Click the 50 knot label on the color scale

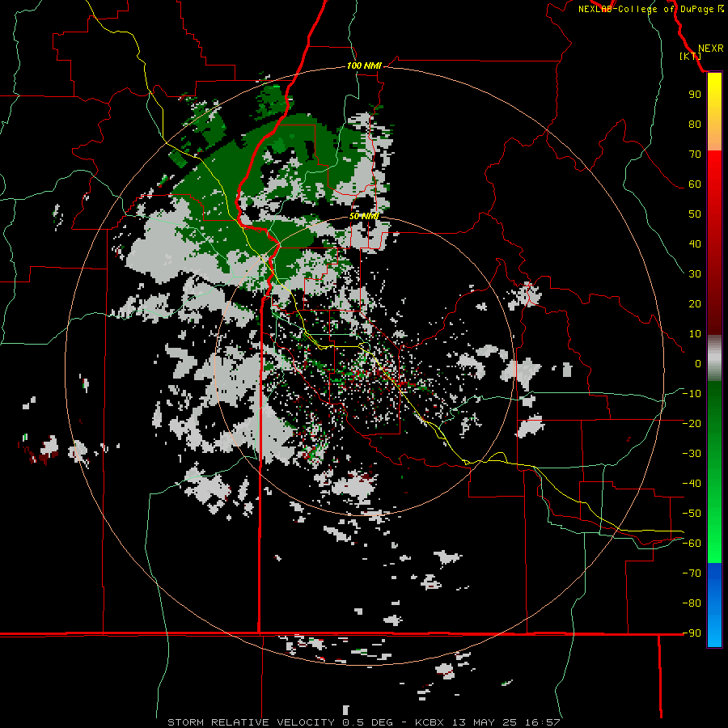[695, 214]
